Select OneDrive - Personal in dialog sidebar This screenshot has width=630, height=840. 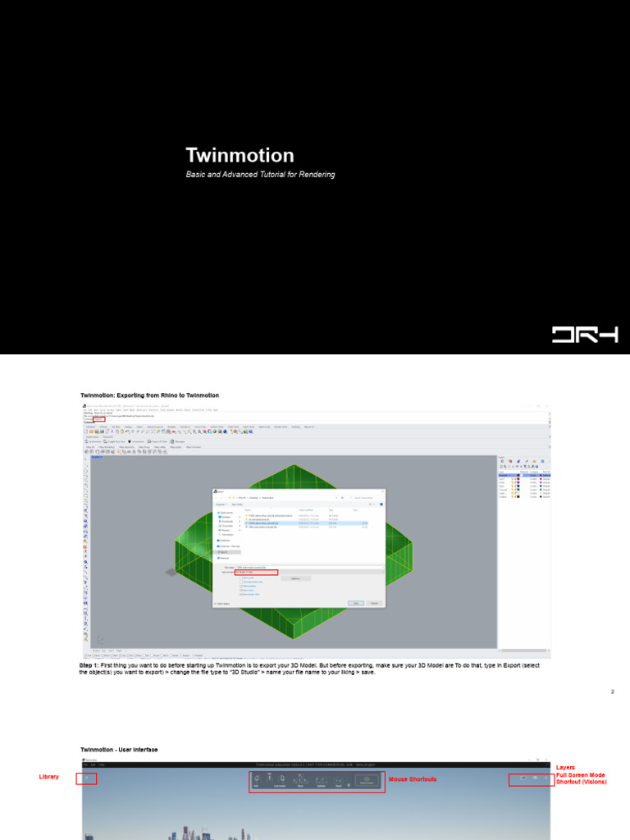coord(228,546)
